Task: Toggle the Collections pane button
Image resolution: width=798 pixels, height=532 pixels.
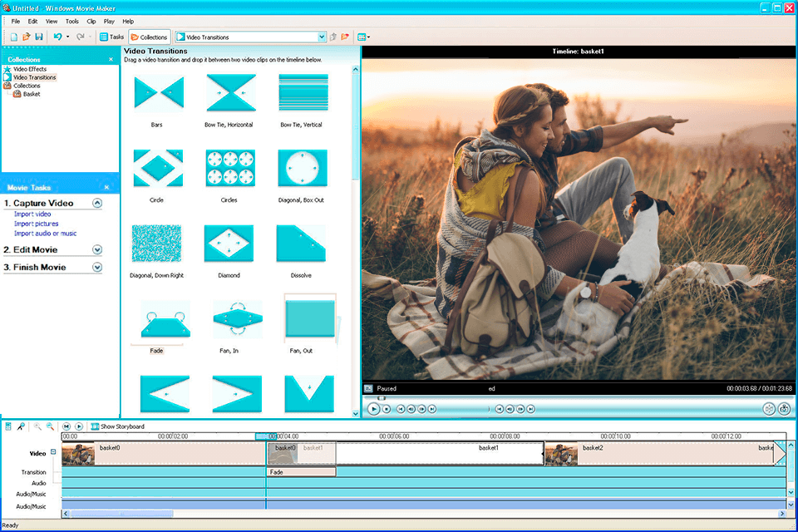Action: (x=150, y=37)
